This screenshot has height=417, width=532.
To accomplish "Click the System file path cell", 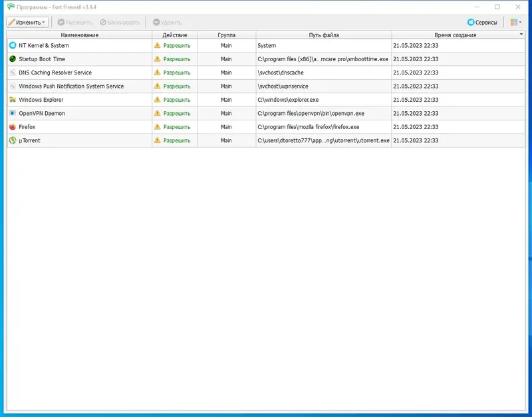I will [324, 45].
